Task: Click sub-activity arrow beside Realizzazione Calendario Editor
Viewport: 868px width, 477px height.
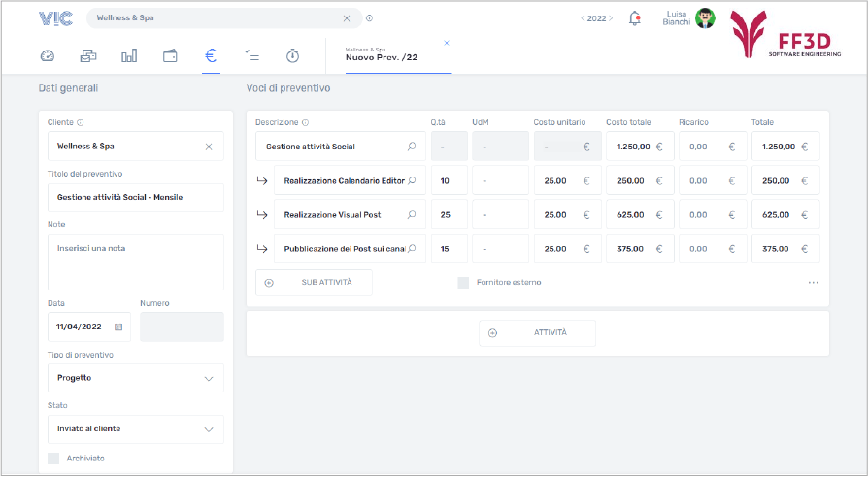Action: click(262, 180)
